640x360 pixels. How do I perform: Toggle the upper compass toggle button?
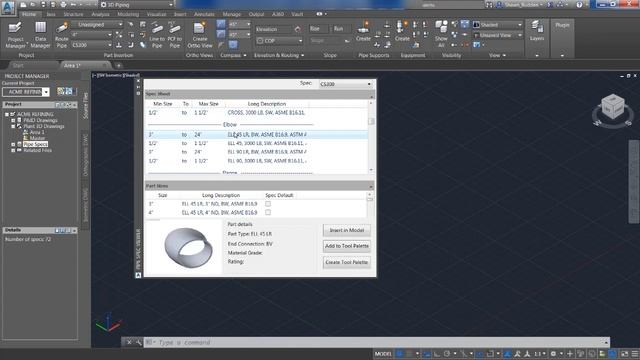point(221,24)
